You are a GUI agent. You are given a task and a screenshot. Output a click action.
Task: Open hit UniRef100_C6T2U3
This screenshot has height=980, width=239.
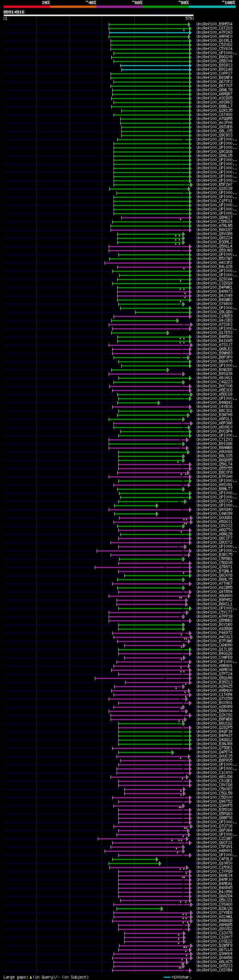(214, 28)
